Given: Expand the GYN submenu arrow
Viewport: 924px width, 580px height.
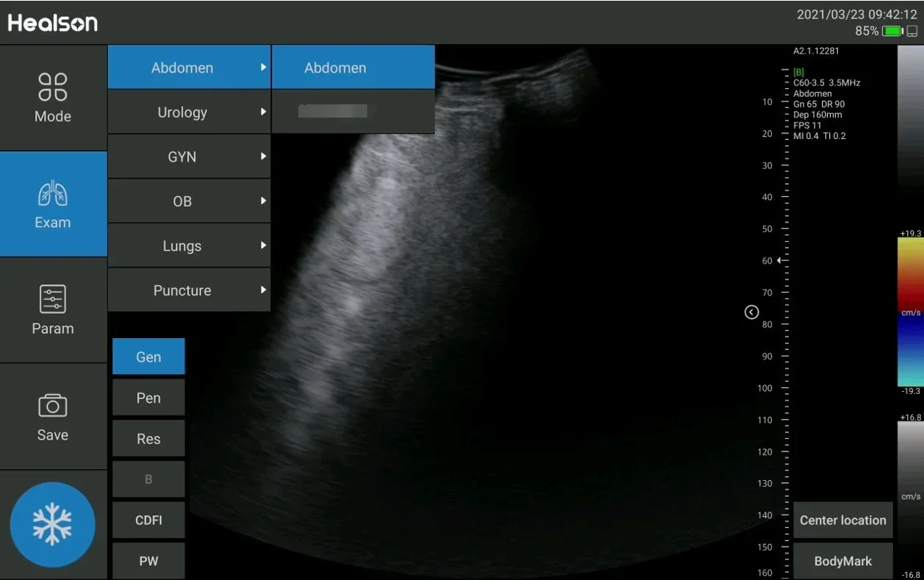Looking at the screenshot, I should (263, 157).
